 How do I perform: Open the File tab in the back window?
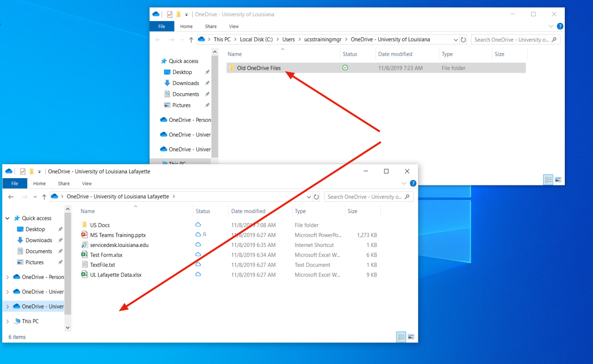click(162, 27)
